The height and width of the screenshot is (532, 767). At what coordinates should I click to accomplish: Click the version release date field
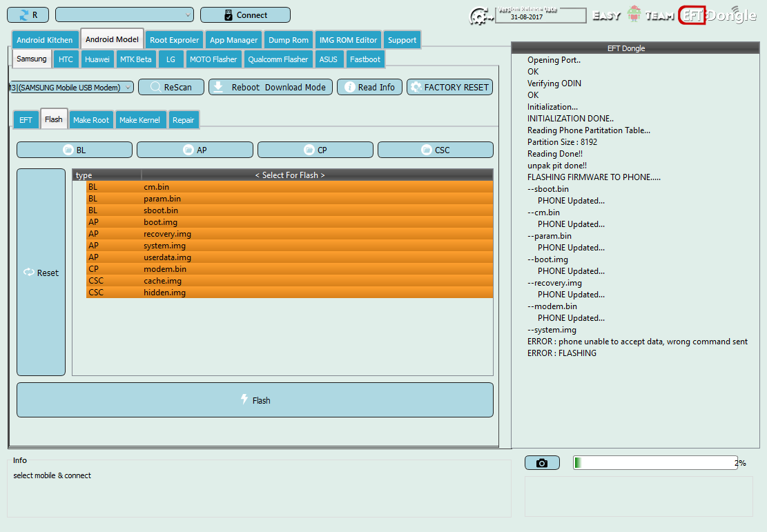tap(541, 16)
